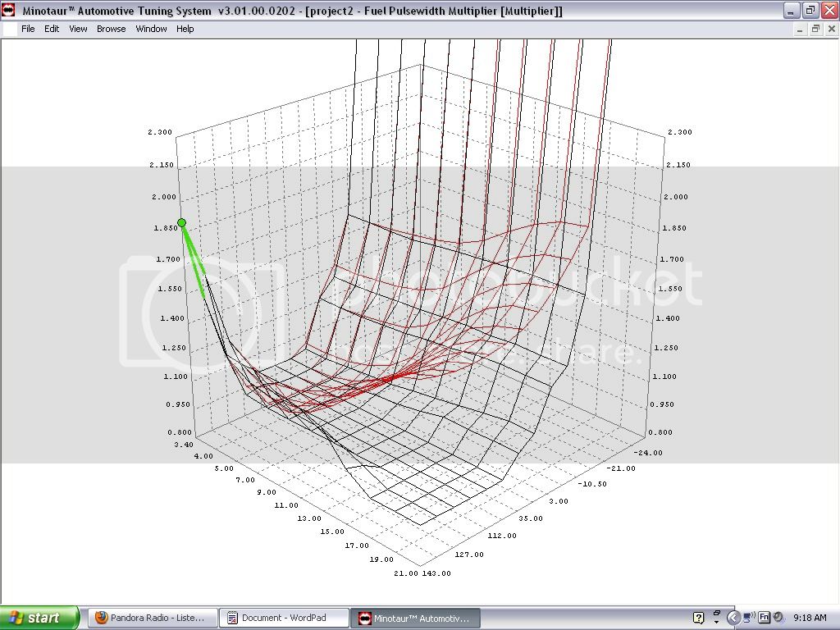Open the Browse menu
This screenshot has height=630, width=840.
(x=111, y=29)
